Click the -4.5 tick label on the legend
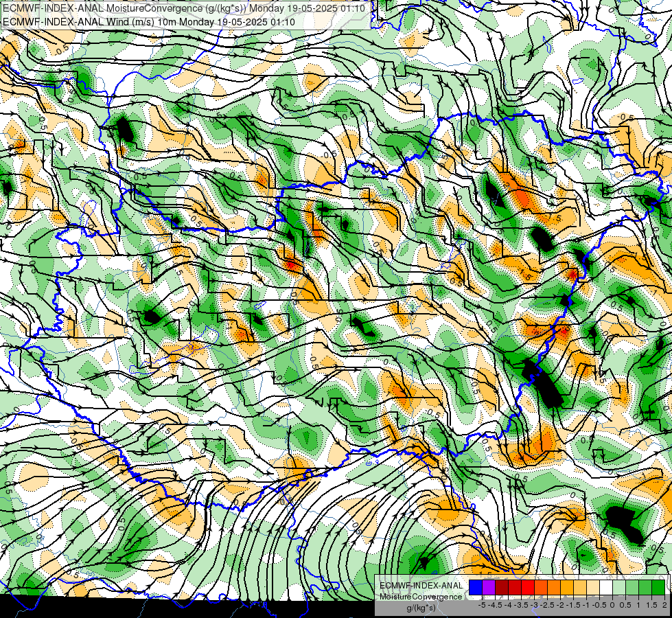 (x=495, y=605)
